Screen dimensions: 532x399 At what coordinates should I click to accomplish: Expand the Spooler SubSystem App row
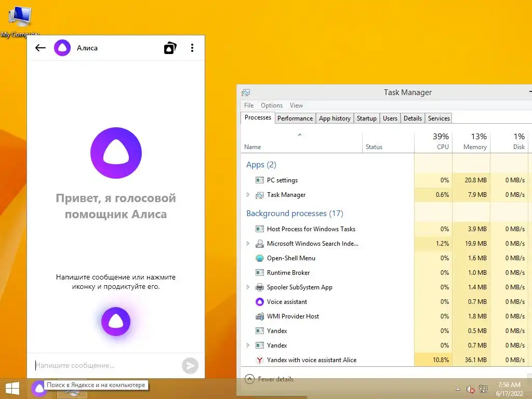[248, 287]
